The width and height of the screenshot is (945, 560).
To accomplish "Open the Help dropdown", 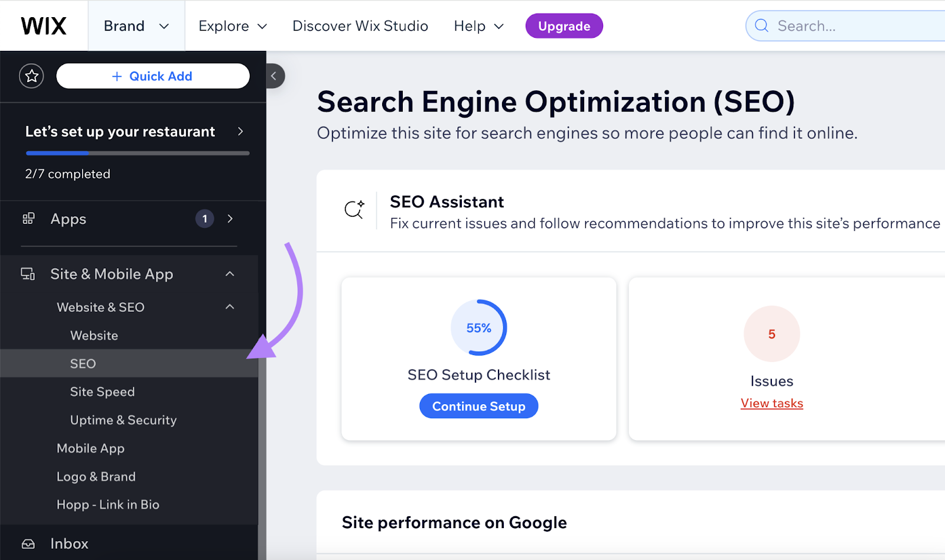I will pos(478,25).
